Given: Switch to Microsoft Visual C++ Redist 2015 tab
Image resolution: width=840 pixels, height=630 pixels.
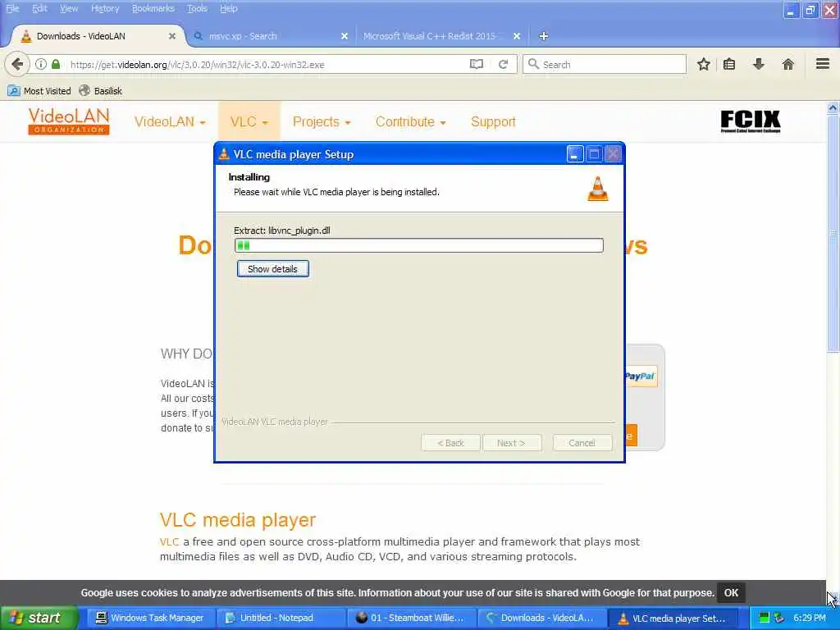Looking at the screenshot, I should (x=440, y=36).
